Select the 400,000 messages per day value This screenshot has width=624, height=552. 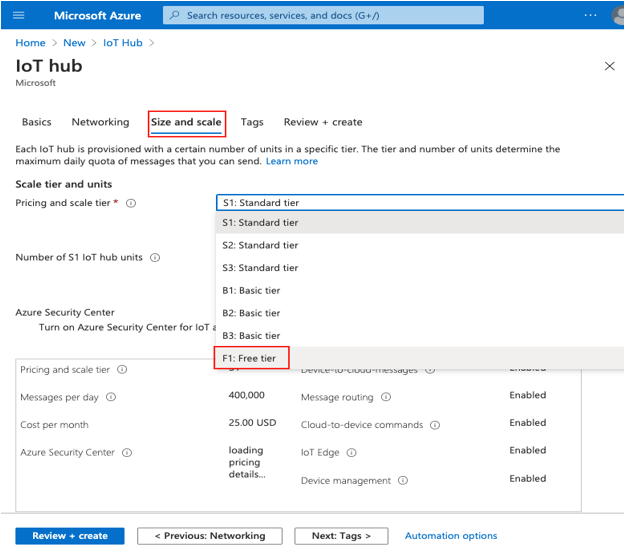coord(246,395)
